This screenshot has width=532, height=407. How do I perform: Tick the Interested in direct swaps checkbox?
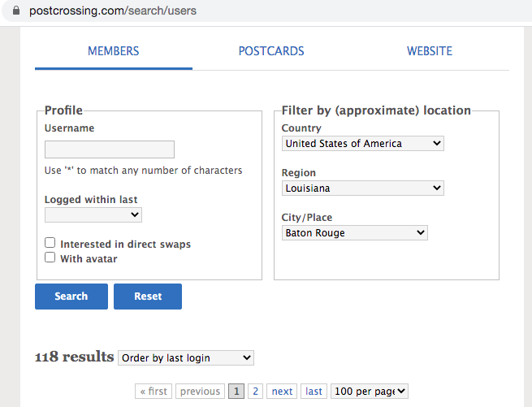pos(50,243)
